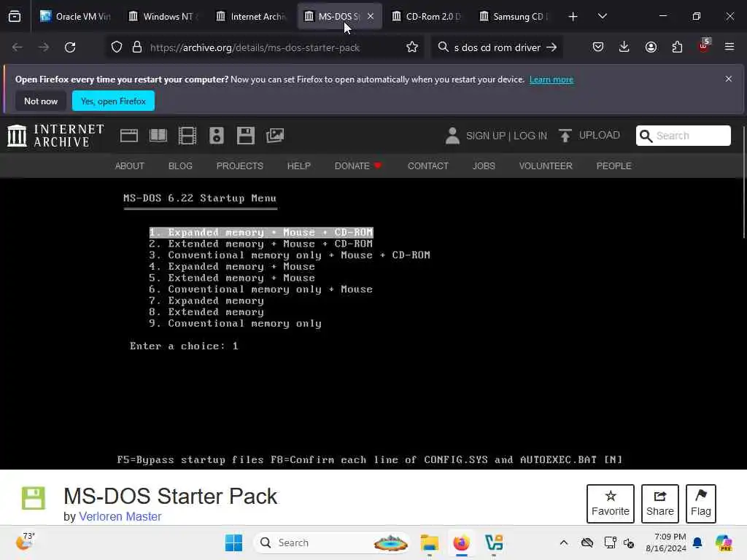Open the Windows Start menu
The height and width of the screenshot is (560, 747).
tap(233, 542)
